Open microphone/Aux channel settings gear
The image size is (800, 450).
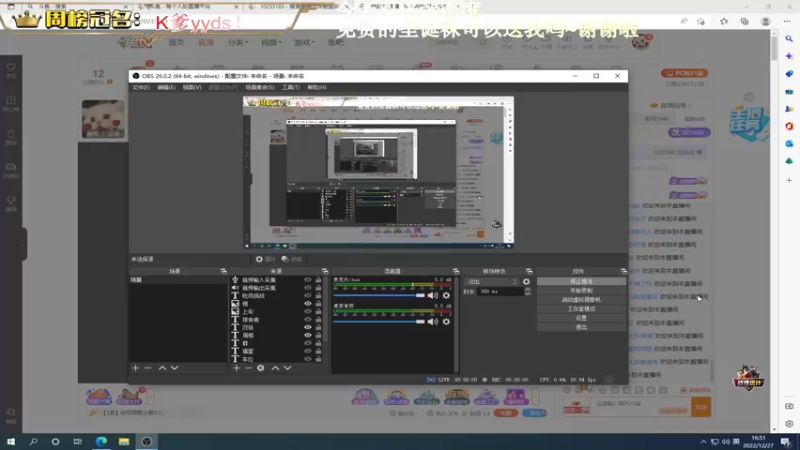(x=446, y=295)
